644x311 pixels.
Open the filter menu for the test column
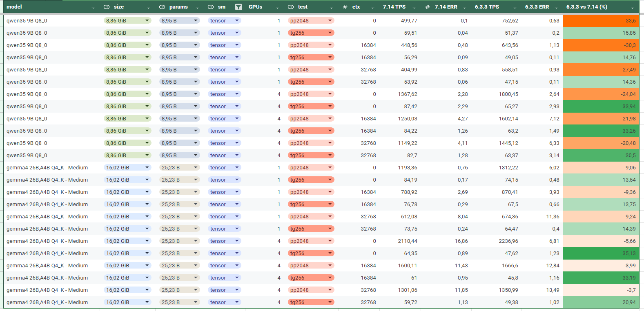coord(332,7)
